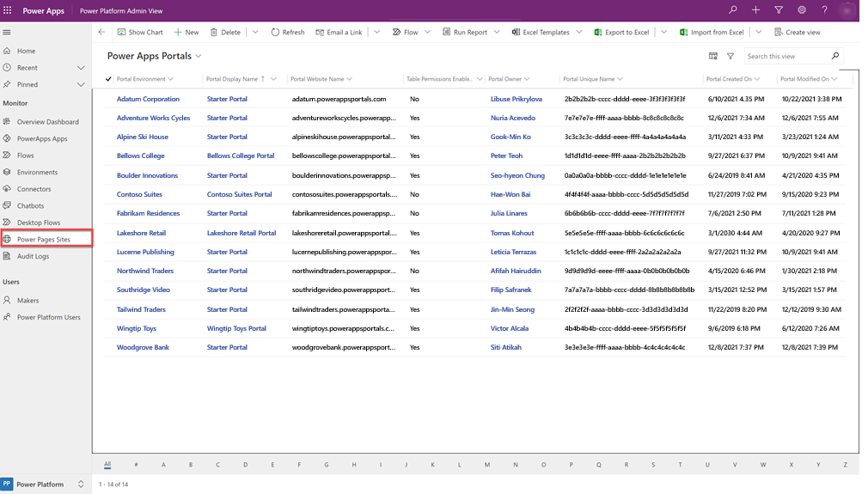Screen dimensions: 868x494
Task: Expand the Import from Excel dropdown arrow
Action: [759, 32]
